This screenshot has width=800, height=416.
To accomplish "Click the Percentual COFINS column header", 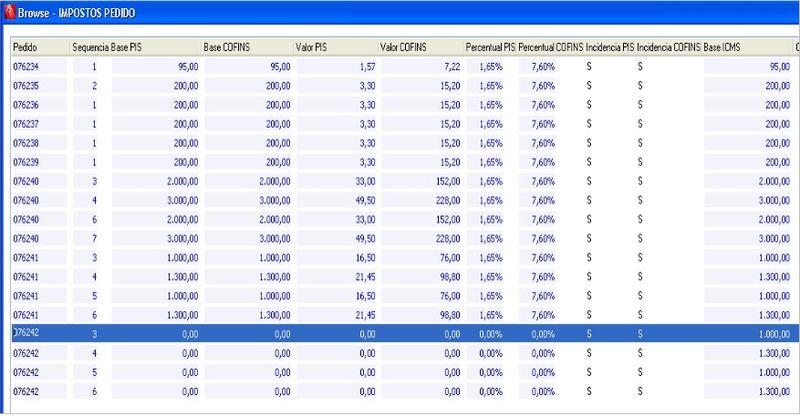I will [551, 47].
